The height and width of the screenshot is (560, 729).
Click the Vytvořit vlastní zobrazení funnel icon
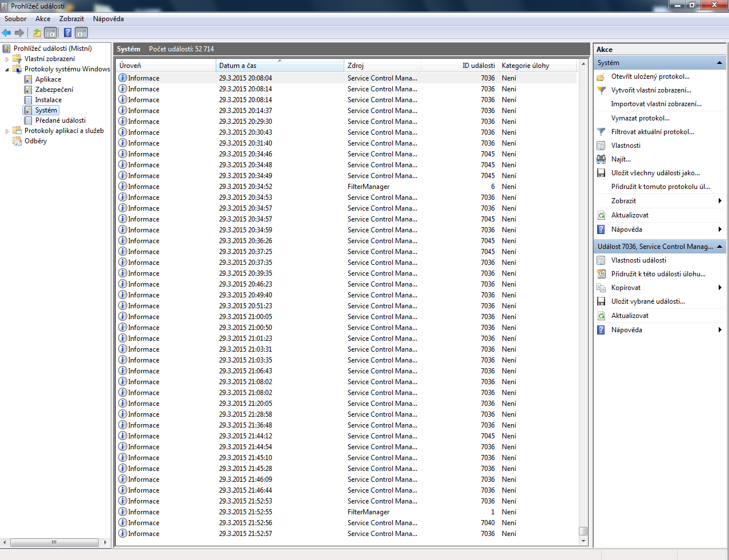(x=601, y=90)
